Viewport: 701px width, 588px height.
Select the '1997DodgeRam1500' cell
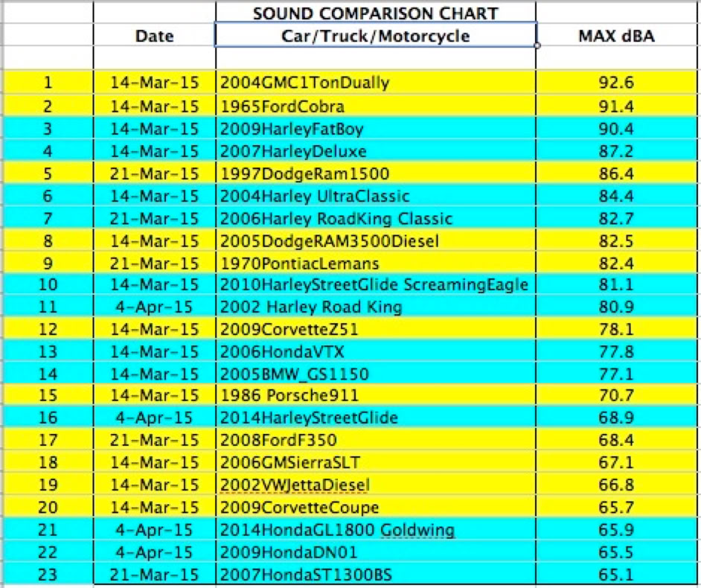coord(375,173)
